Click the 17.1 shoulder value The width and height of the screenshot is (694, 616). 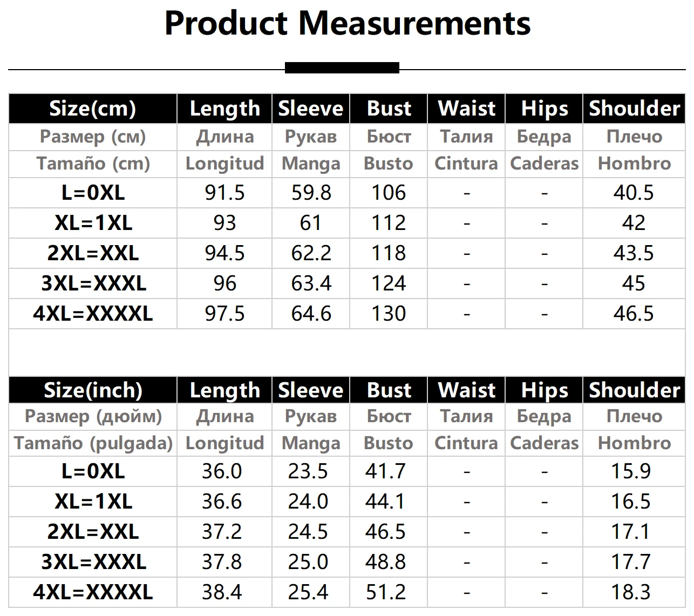630,532
